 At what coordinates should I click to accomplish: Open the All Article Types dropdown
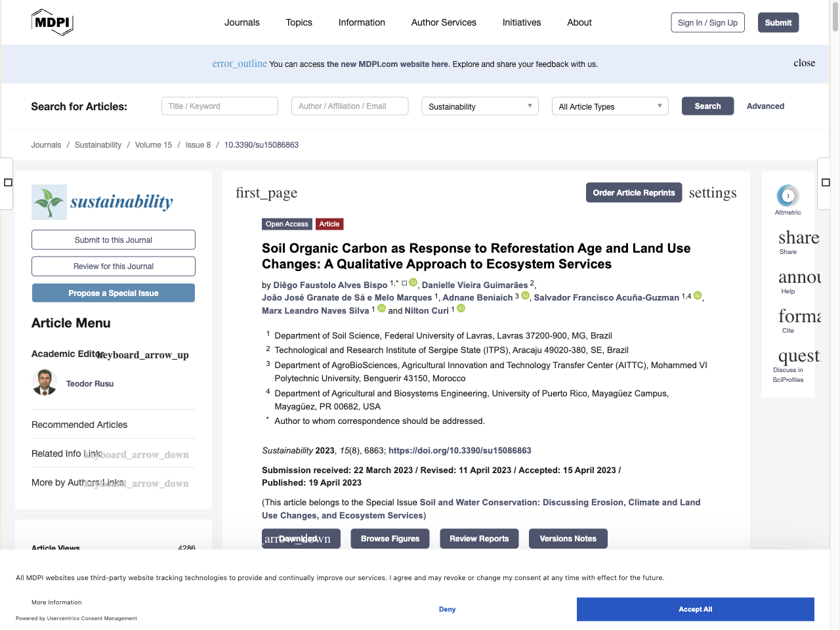coord(610,106)
